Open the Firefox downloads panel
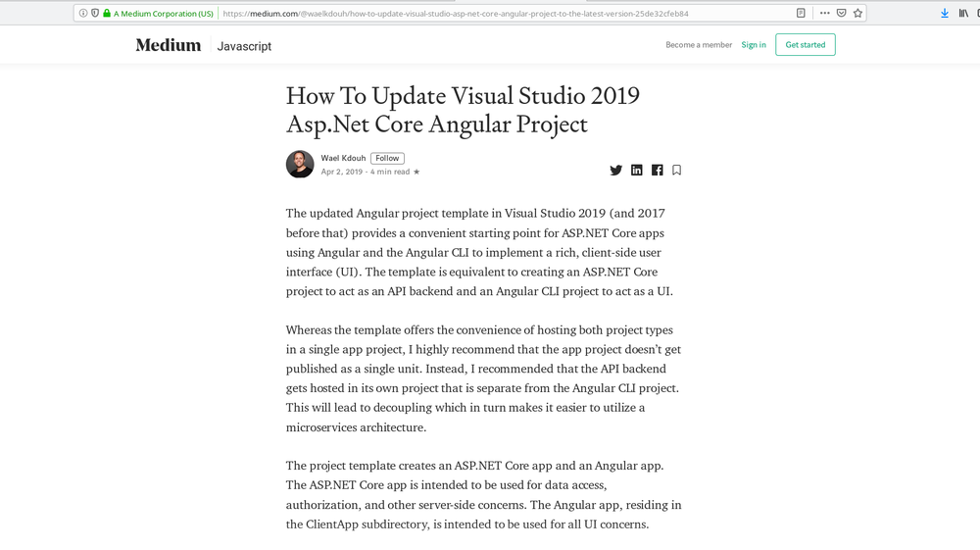 (x=945, y=13)
